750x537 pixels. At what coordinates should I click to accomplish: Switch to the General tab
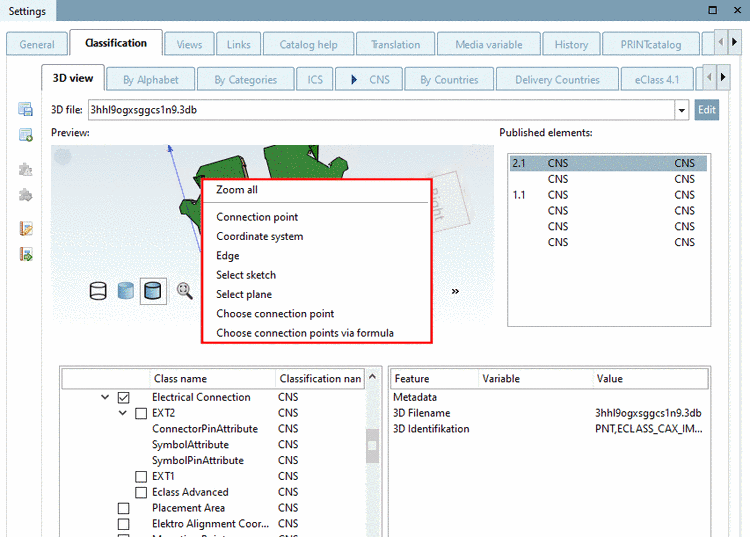[x=37, y=44]
